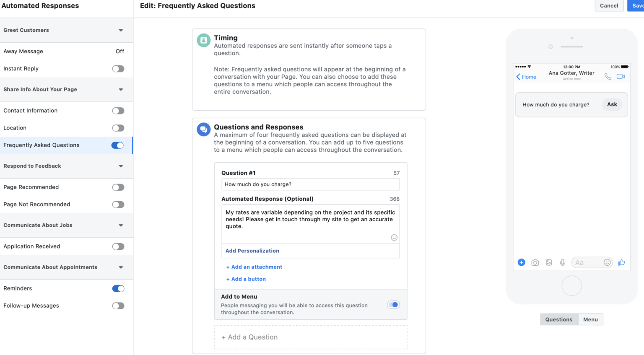Screen dimensions: 644x355
Task: Select Instant Reply label in sidebar
Action: (x=21, y=69)
